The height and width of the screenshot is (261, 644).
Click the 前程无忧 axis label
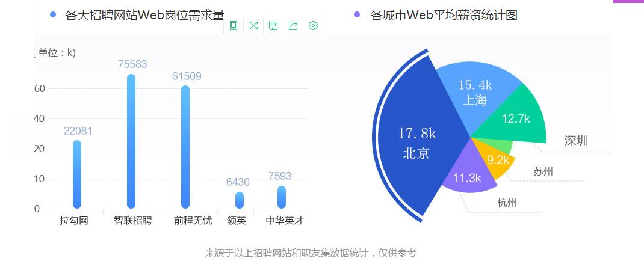193,221
